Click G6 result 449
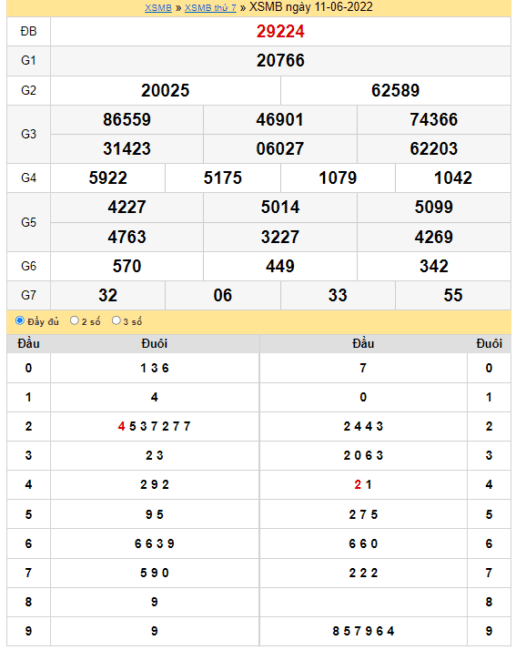Viewport: 516px width, 650px height. tap(280, 266)
